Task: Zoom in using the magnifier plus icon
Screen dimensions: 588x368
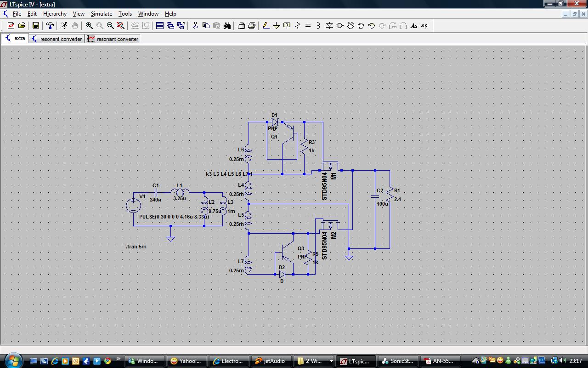Action: pyautogui.click(x=89, y=26)
